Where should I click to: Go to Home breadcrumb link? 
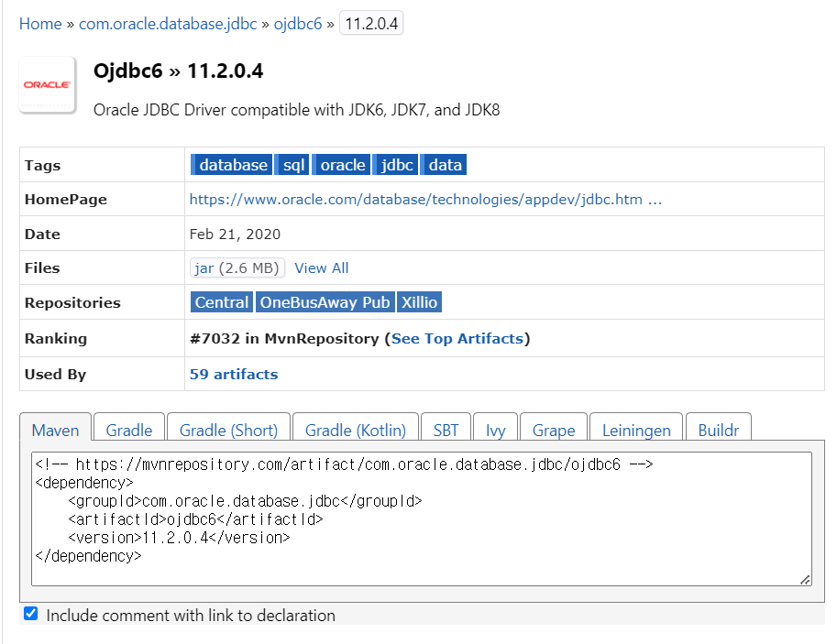click(x=40, y=24)
